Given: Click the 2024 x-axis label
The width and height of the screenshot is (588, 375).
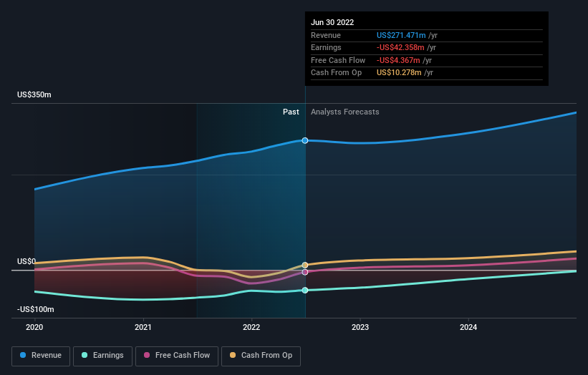Looking at the screenshot, I should (468, 327).
